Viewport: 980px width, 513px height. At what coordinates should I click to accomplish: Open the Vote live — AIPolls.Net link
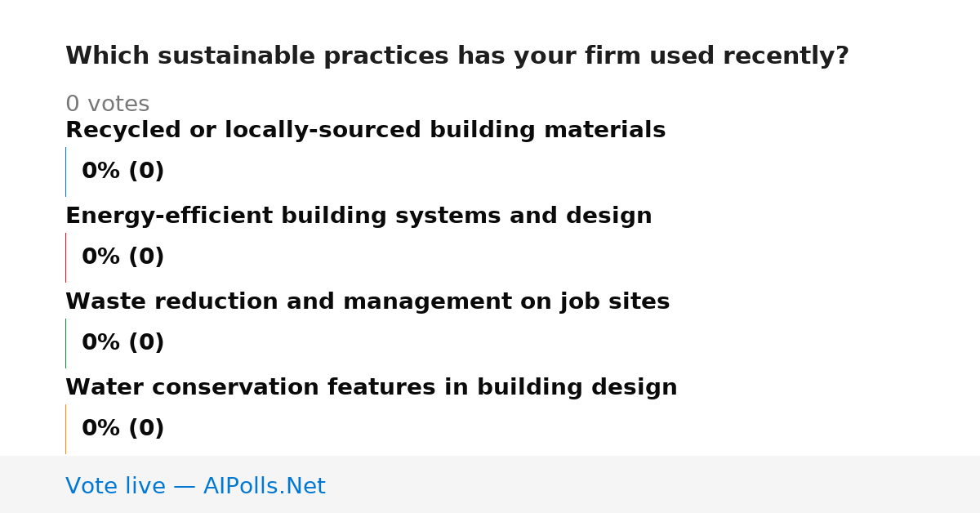[x=195, y=486]
